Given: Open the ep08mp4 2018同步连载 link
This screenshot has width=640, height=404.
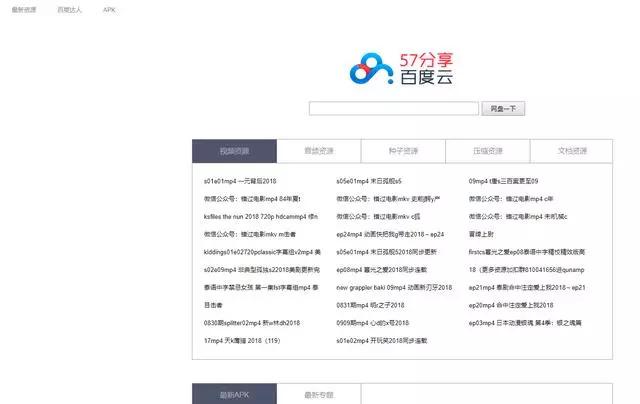Looking at the screenshot, I should [382, 270].
